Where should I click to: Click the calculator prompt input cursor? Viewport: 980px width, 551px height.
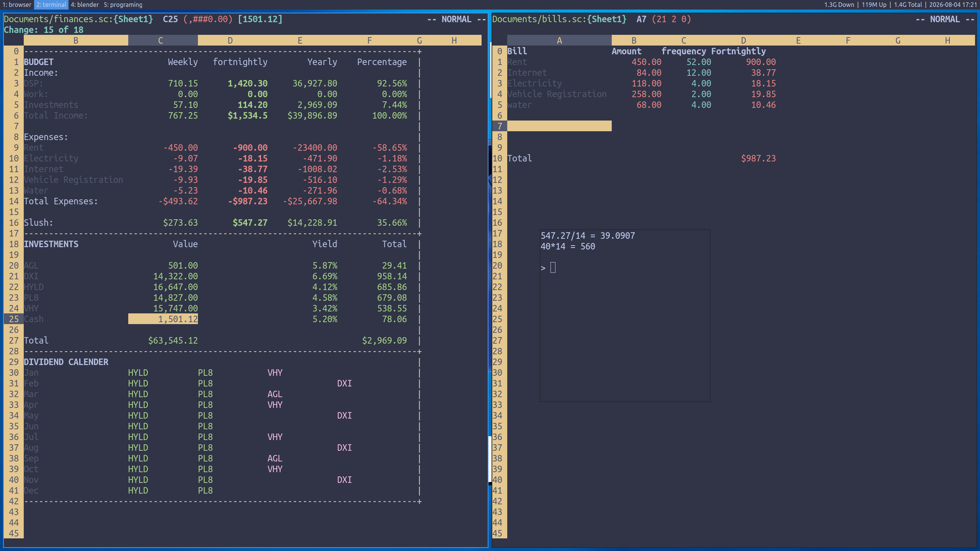(553, 267)
